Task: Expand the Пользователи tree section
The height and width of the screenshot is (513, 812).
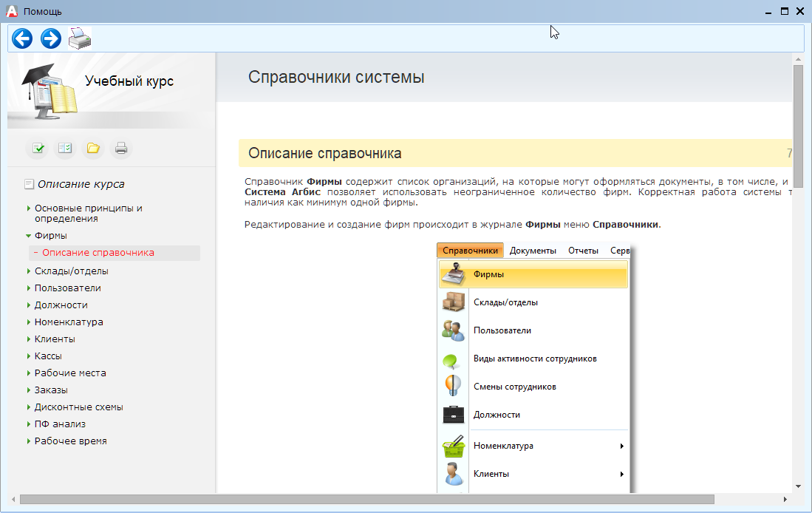Action: point(29,288)
